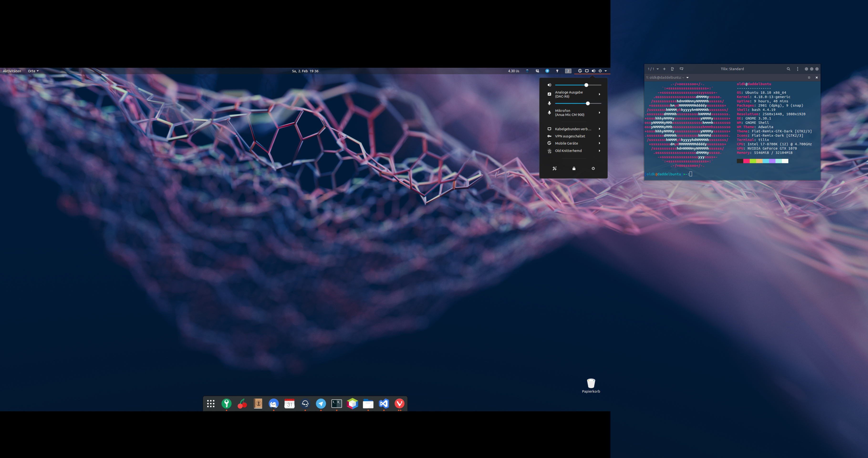
Task: Click the blue sphere indicator in top bar
Action: (527, 71)
